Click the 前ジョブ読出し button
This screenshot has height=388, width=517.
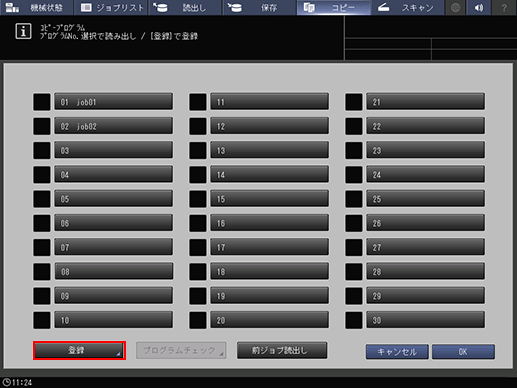(282, 350)
